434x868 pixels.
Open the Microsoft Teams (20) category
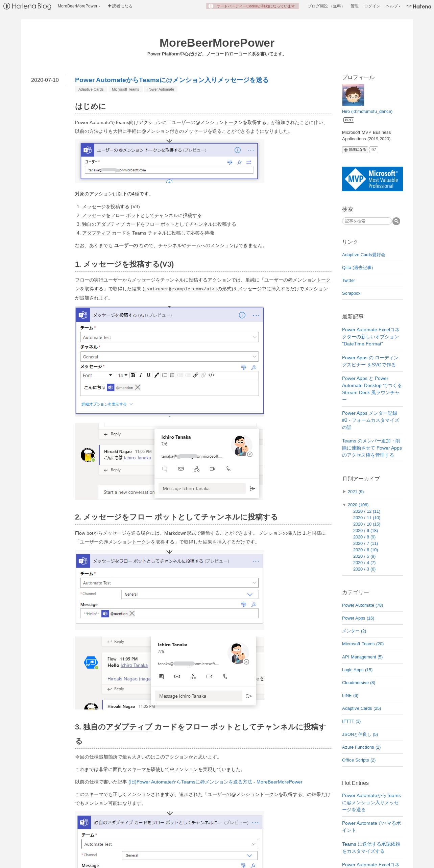pos(363,644)
